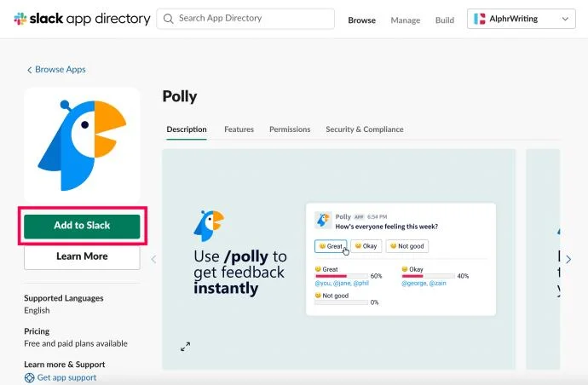
Task: Select the Not good poll option
Action: [406, 246]
